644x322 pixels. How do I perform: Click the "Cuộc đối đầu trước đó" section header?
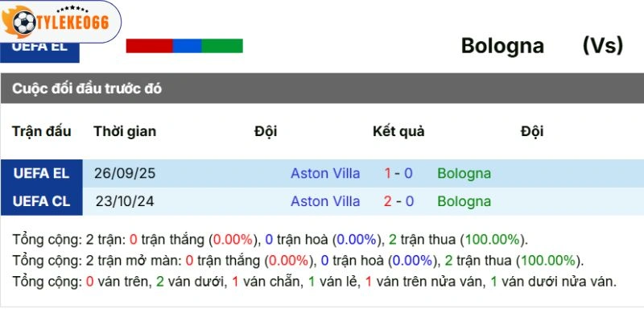87,89
